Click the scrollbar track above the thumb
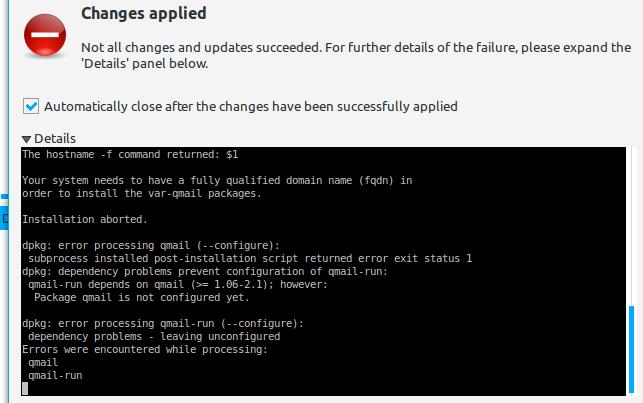This screenshot has height=403, width=643. pos(632,225)
